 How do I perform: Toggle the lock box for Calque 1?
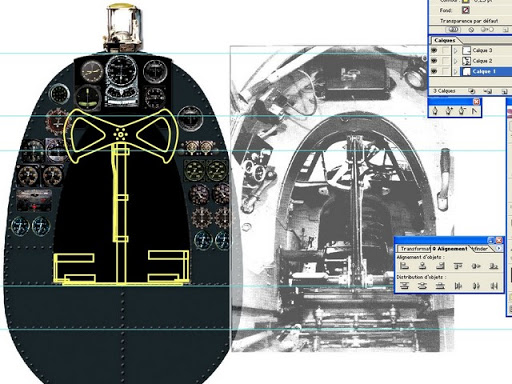point(445,71)
